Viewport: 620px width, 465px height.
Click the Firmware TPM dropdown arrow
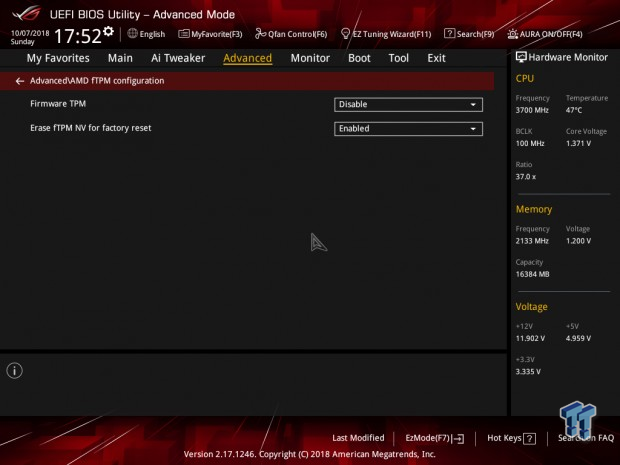(473, 105)
